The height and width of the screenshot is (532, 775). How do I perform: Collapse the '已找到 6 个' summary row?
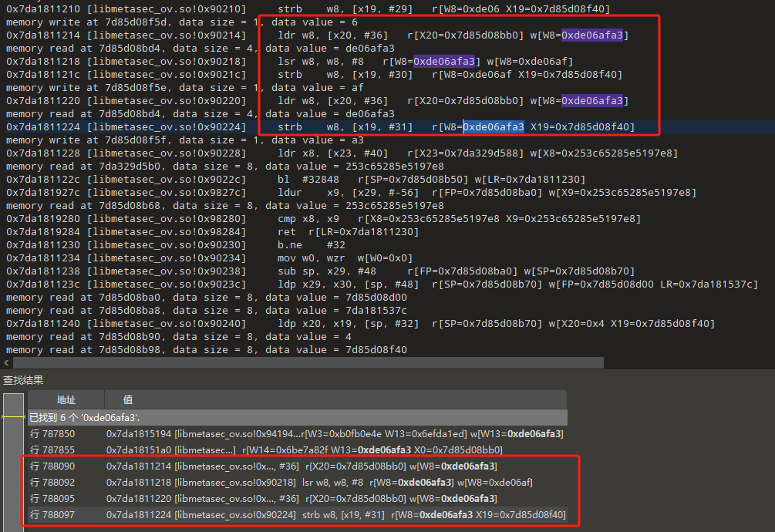85,417
